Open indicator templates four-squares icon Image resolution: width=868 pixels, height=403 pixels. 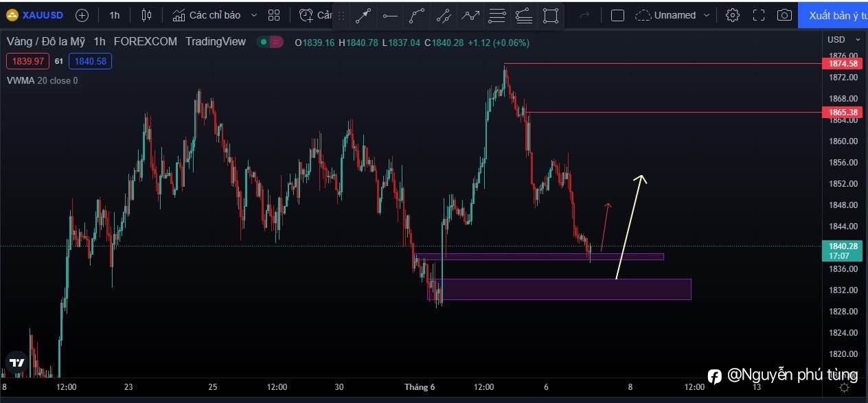point(274,15)
